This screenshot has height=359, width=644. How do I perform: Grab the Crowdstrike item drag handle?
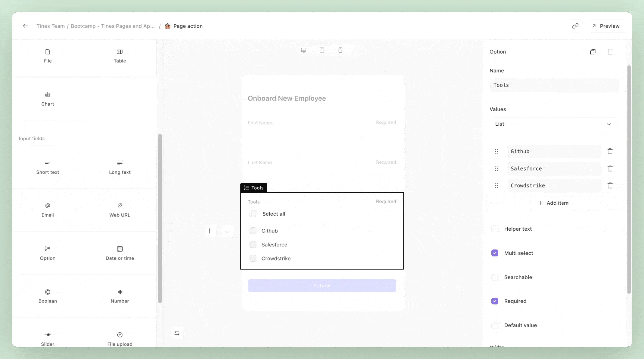click(496, 186)
